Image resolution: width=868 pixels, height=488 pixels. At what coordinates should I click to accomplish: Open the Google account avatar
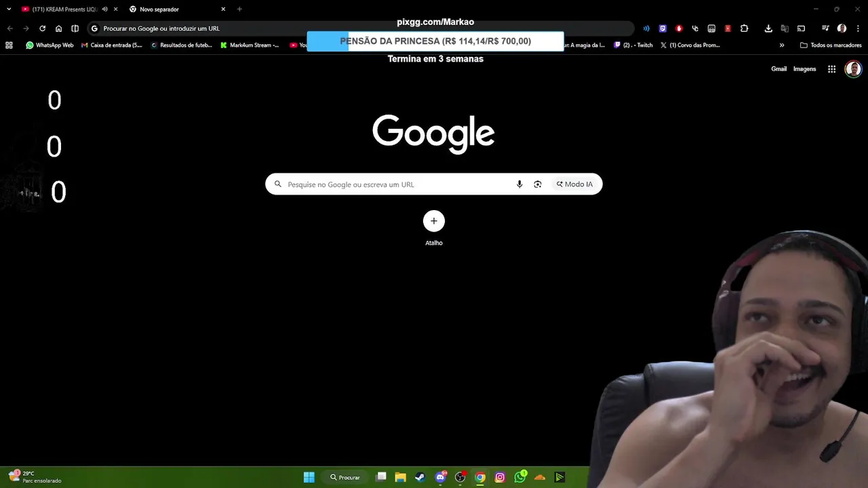point(853,69)
